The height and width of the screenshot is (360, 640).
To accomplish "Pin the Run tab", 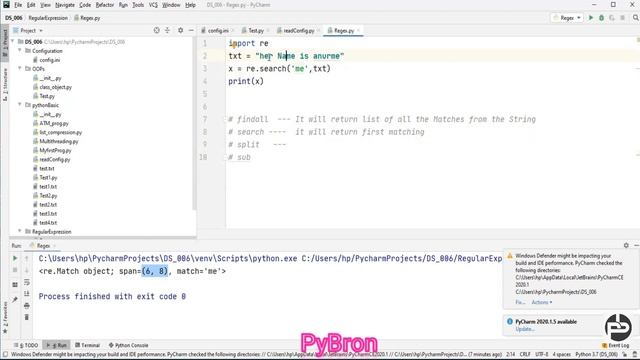I will click(x=15, y=300).
